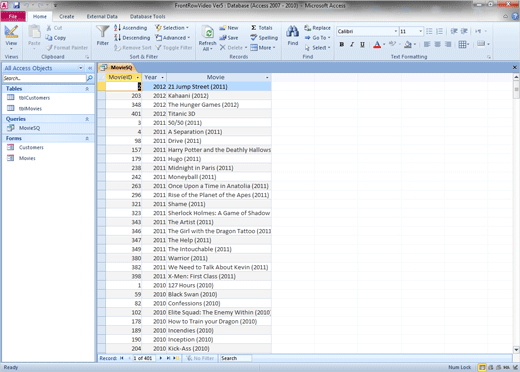Open the Advanced filter dropdown
520x372 pixels.
tap(173, 38)
